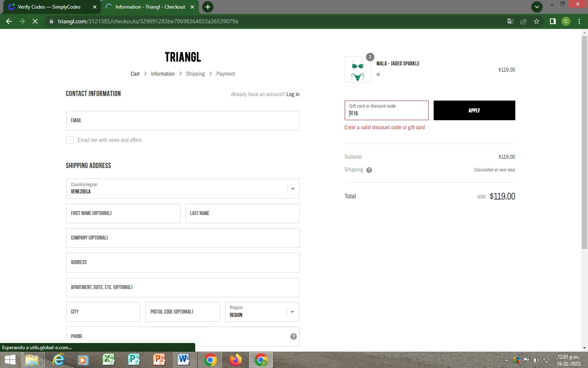Open the Country/region dropdown
This screenshot has height=368, width=588.
183,188
